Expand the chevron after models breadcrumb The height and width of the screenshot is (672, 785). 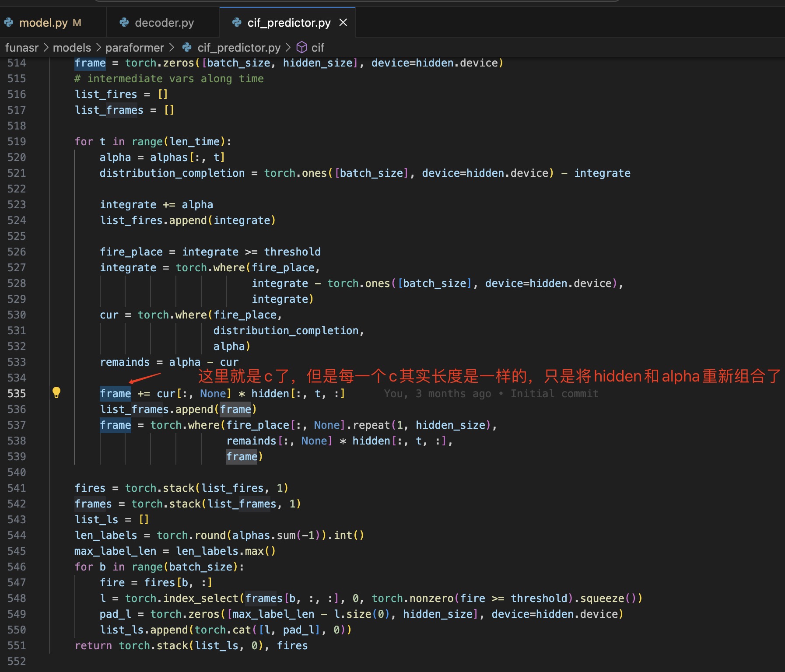pyautogui.click(x=98, y=47)
